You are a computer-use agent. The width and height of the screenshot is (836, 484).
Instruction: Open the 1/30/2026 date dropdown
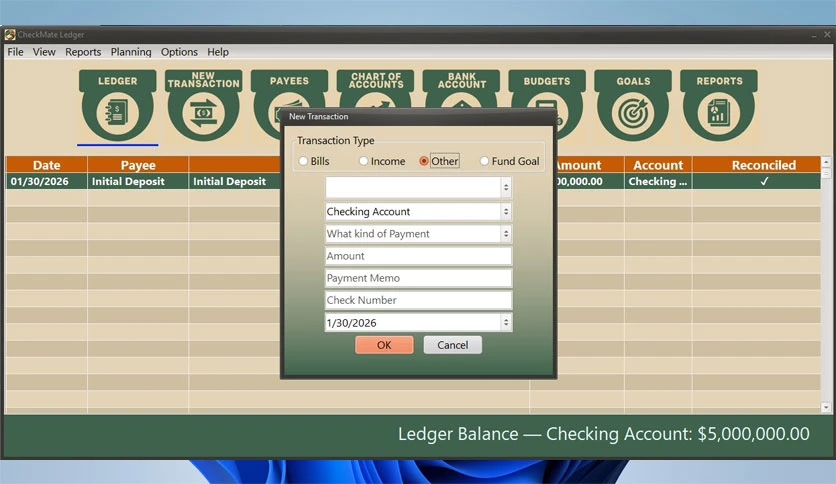click(506, 322)
